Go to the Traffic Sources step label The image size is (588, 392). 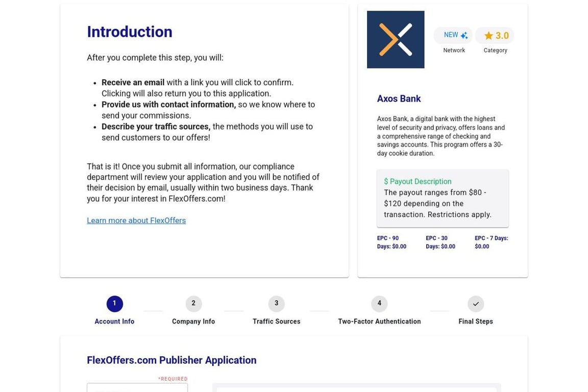click(x=276, y=322)
